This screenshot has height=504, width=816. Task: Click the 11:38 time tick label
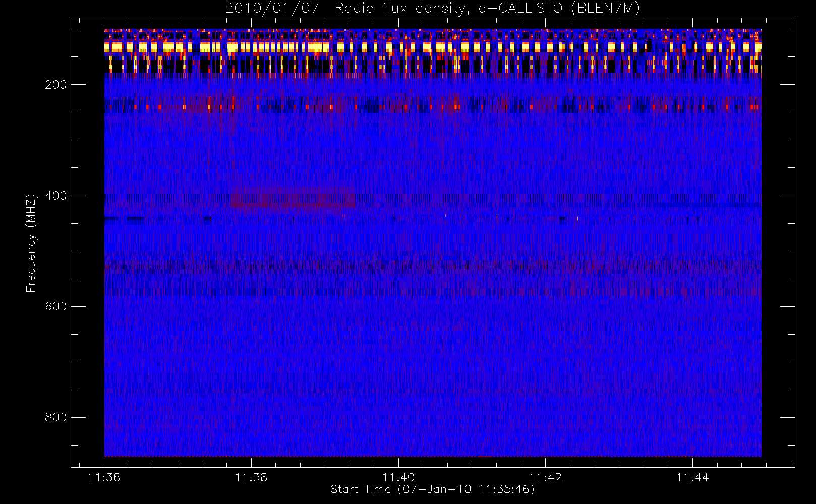coord(251,477)
